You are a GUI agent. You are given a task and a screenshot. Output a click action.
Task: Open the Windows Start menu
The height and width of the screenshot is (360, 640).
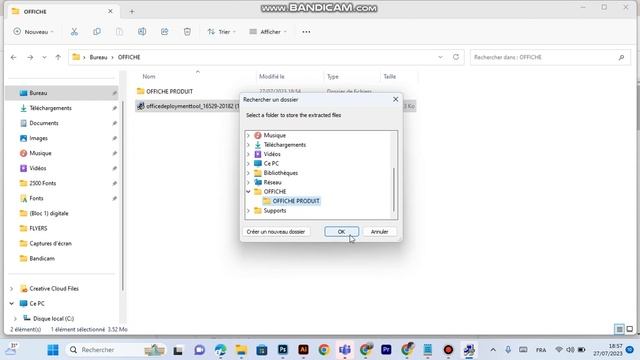(53, 350)
